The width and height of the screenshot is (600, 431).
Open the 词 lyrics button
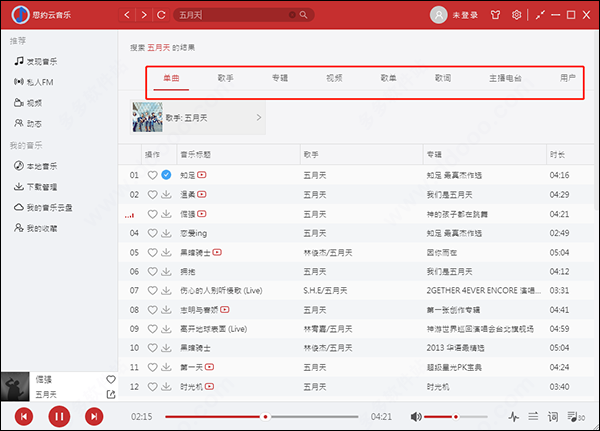[x=553, y=416]
